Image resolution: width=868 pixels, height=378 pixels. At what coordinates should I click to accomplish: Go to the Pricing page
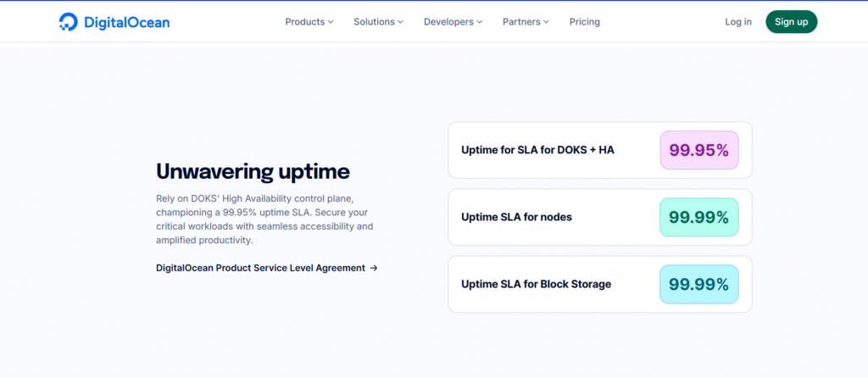pyautogui.click(x=584, y=22)
